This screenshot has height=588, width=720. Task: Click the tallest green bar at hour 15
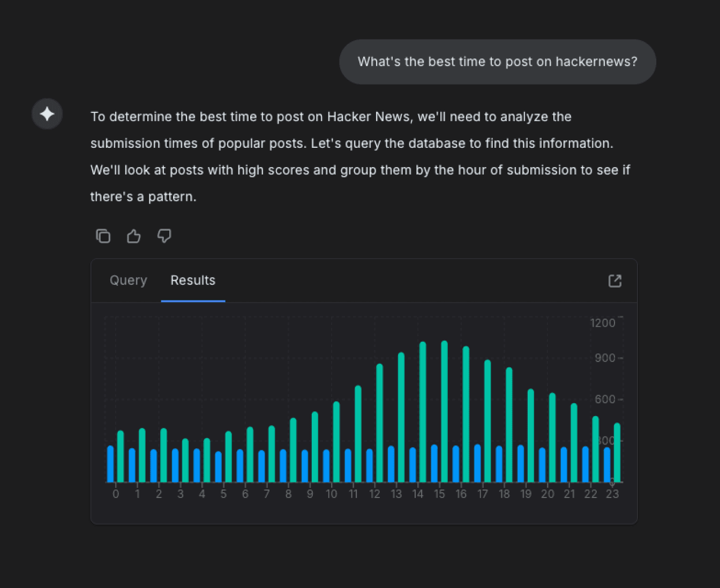pos(444,412)
